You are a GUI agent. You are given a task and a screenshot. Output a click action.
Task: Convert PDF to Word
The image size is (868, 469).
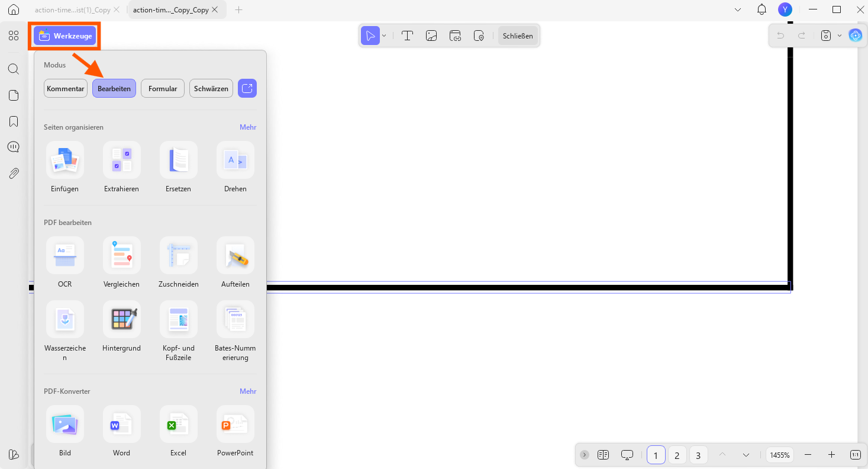[x=122, y=424]
